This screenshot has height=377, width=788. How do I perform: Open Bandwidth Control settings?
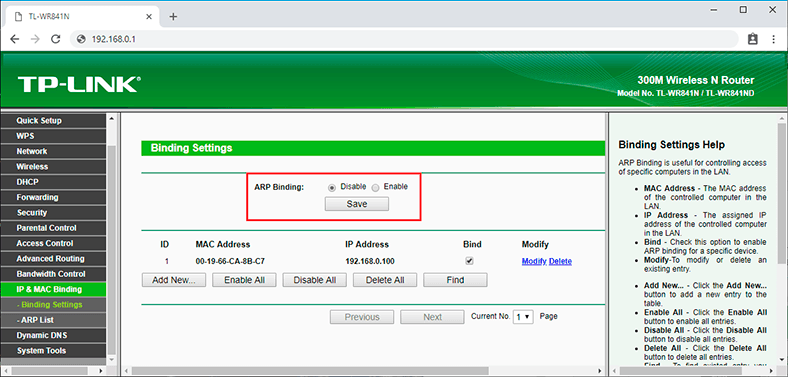click(x=53, y=274)
